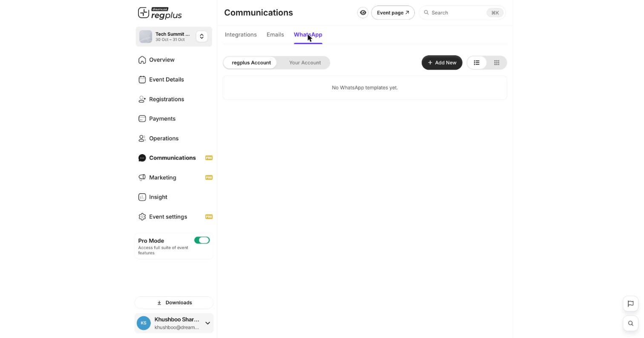Viewport: 644px width, 338px height.
Task: Click Add New template button
Action: (x=442, y=63)
